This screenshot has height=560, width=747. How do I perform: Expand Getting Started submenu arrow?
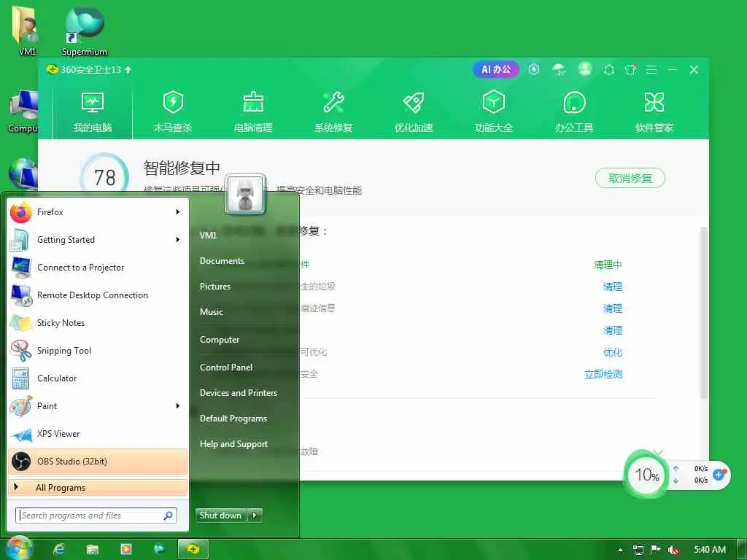[178, 239]
